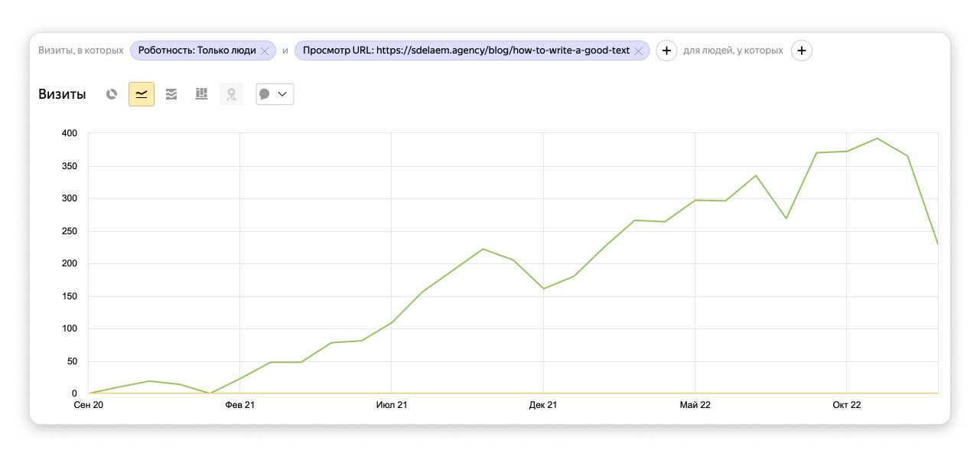The image size is (980, 457).
Task: Click the 'Окт 22' date label
Action: [x=846, y=405]
